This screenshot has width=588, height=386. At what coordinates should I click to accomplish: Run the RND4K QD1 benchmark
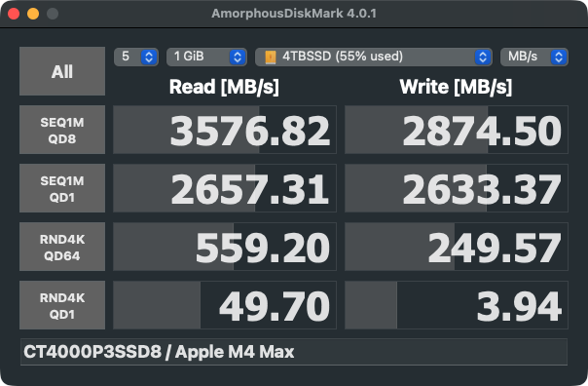coord(62,305)
